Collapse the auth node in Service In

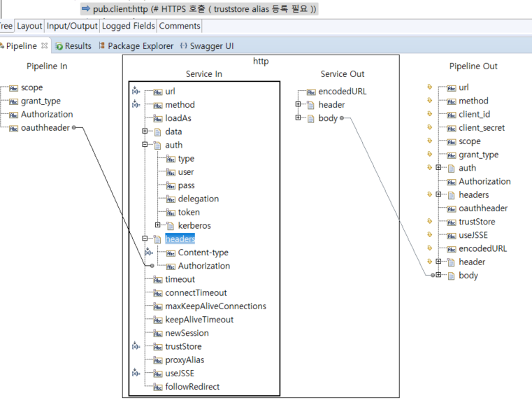(145, 145)
